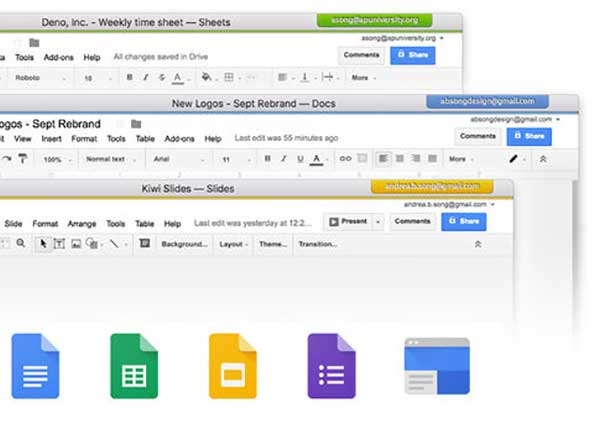Click the folder icon in the Sheets window
The image size is (600, 438).
click(x=34, y=43)
